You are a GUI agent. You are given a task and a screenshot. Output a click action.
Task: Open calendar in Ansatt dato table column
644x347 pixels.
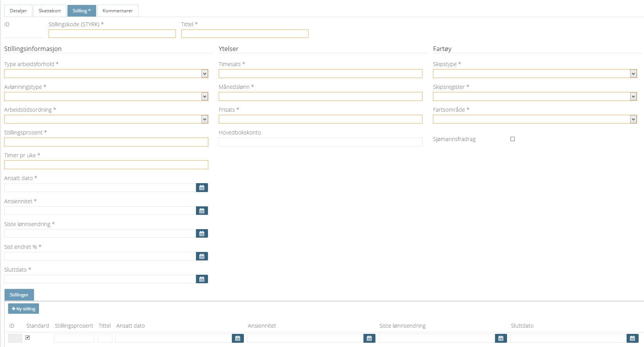tap(238, 338)
